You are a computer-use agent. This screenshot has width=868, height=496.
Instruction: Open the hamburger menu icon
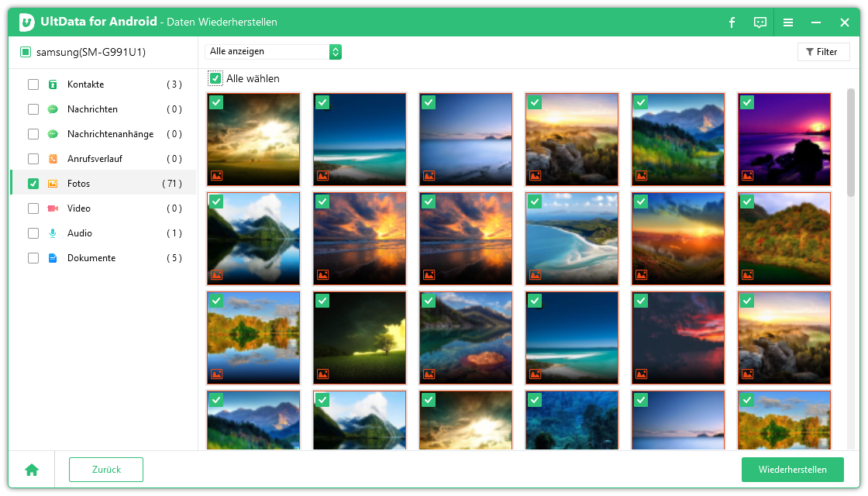coord(788,22)
